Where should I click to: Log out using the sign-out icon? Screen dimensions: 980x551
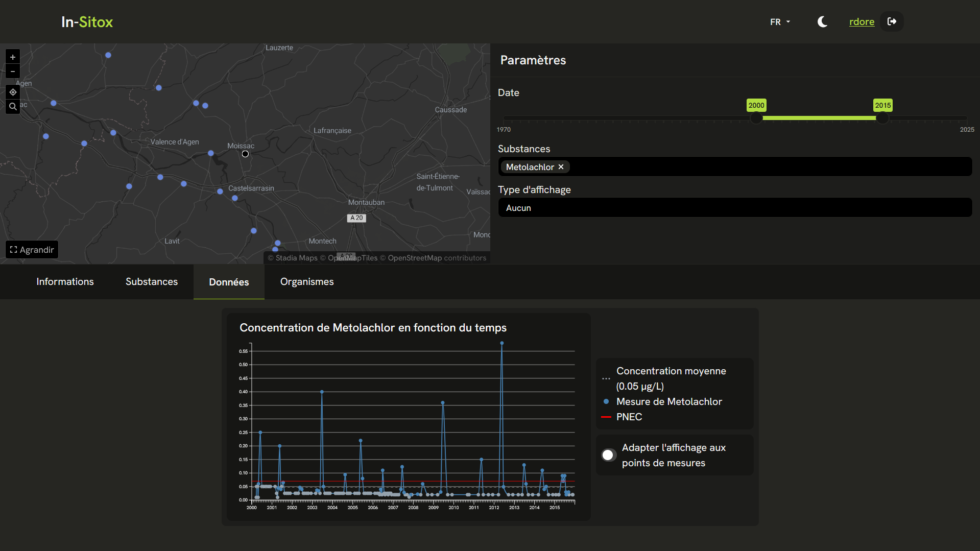(892, 21)
